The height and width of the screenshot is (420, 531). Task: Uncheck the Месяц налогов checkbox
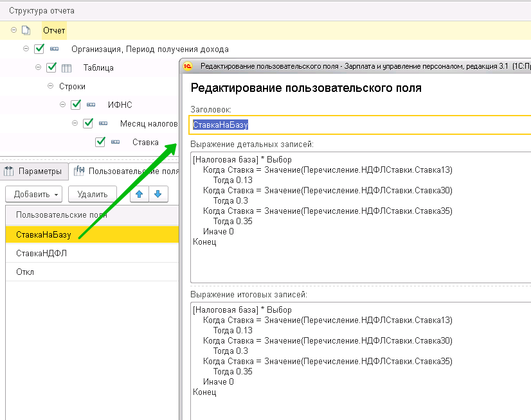(x=88, y=123)
